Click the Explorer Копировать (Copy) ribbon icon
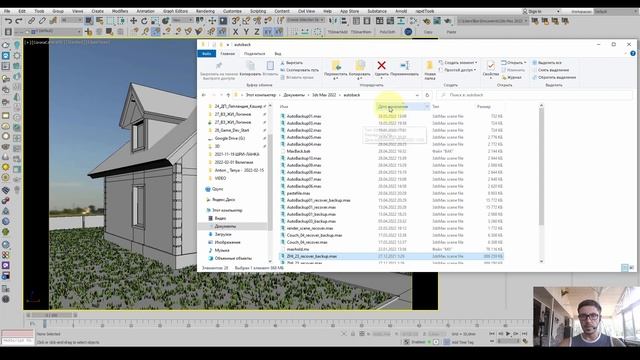 tap(250, 65)
